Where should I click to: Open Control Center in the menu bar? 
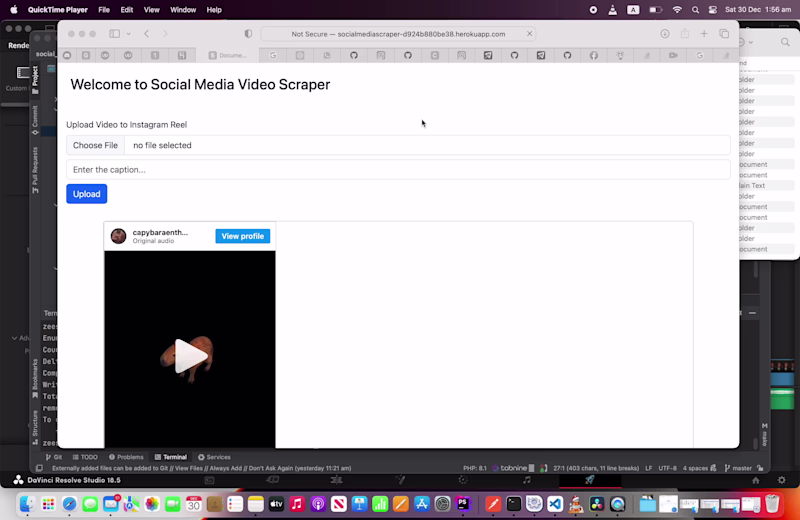[x=713, y=10]
